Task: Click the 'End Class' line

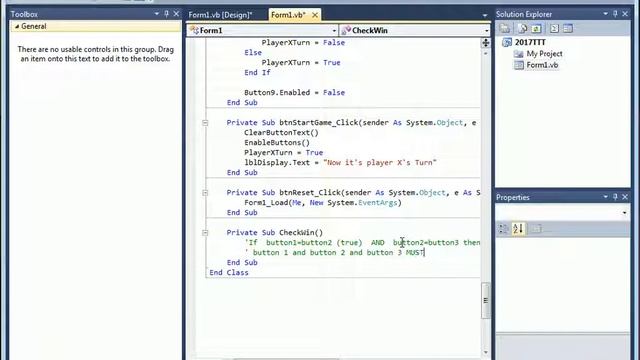Action: coord(229,273)
